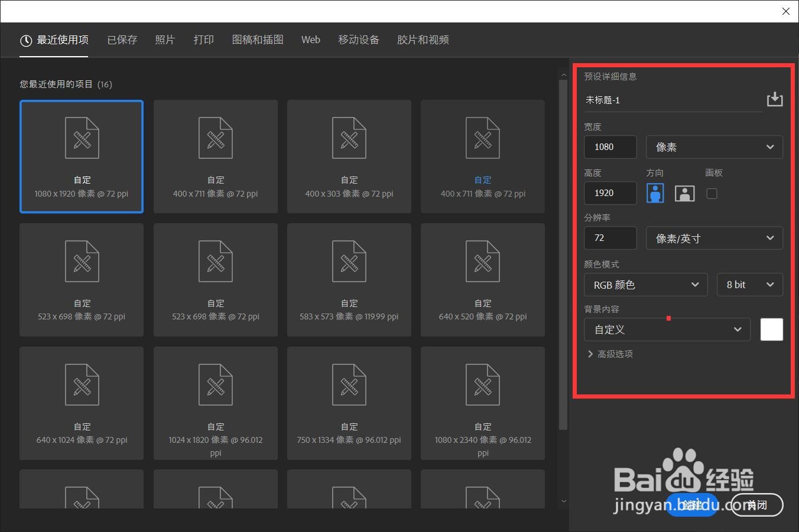Click the scrollbar down arrow

click(x=563, y=501)
